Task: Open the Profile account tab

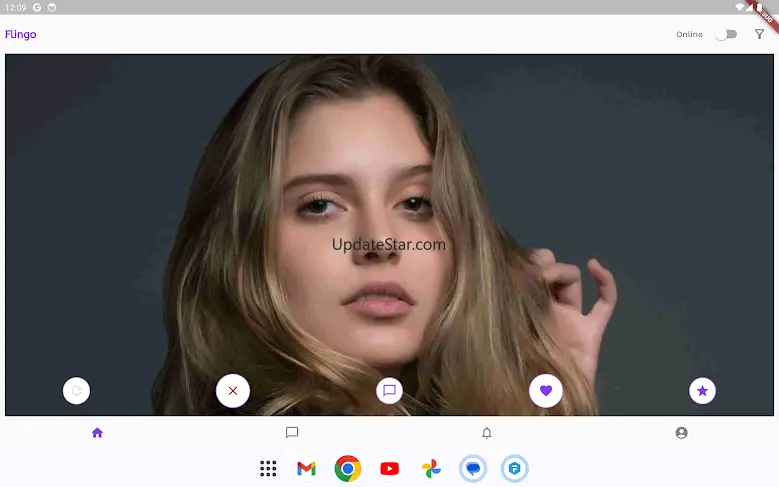Action: click(x=682, y=433)
